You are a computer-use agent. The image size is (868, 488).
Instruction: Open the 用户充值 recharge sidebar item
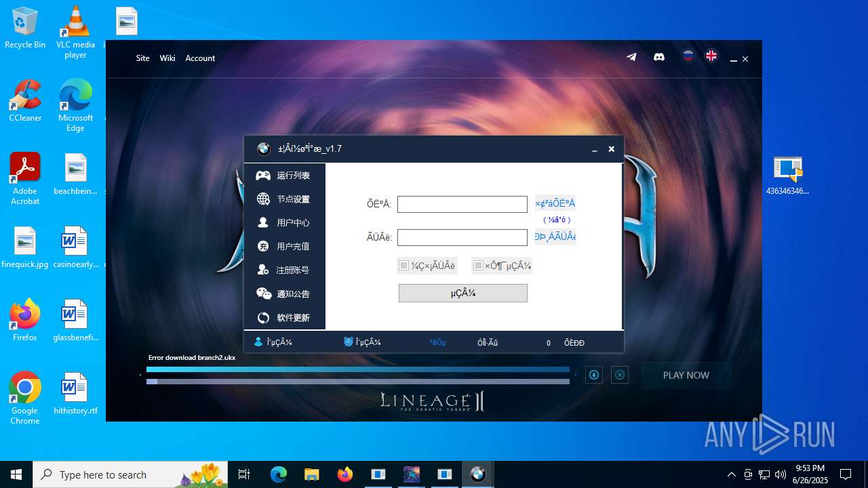point(285,247)
